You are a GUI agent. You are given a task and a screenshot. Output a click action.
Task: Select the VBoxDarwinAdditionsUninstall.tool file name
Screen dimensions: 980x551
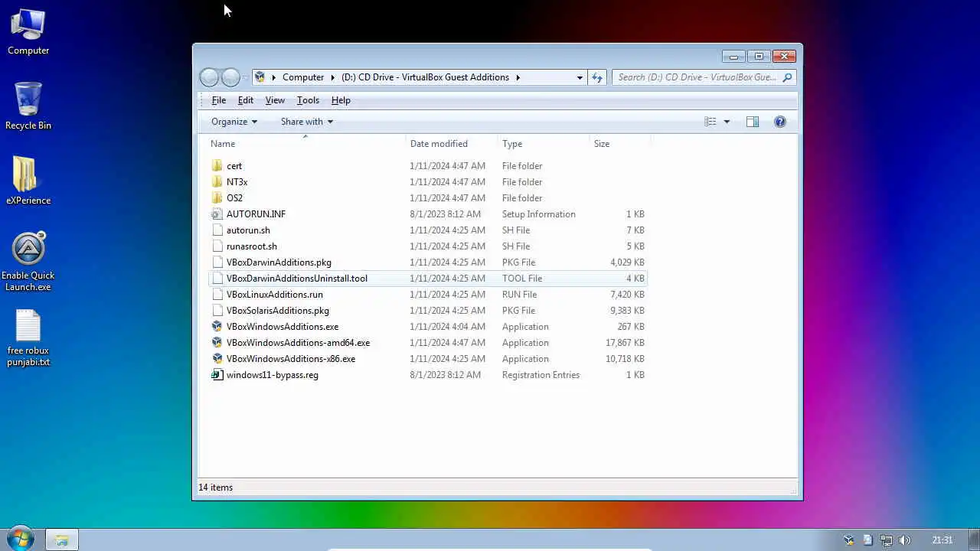(297, 279)
